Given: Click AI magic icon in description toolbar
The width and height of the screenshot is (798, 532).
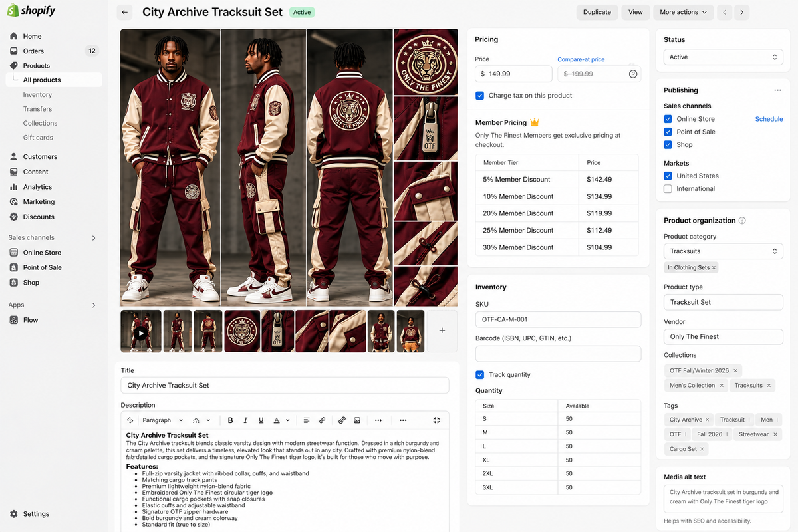Looking at the screenshot, I should 130,420.
